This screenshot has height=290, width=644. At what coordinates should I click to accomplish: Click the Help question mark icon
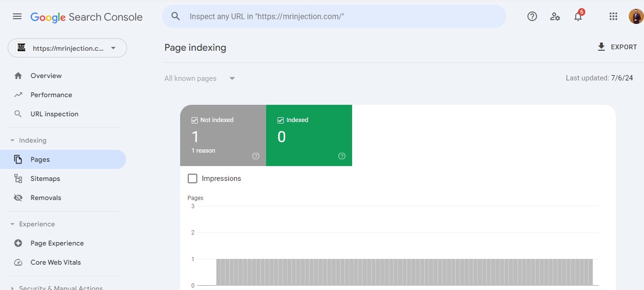tap(532, 16)
